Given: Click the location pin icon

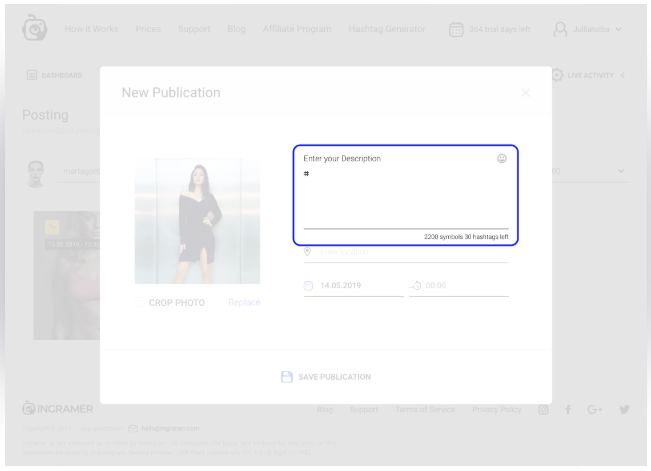Looking at the screenshot, I should point(307,252).
